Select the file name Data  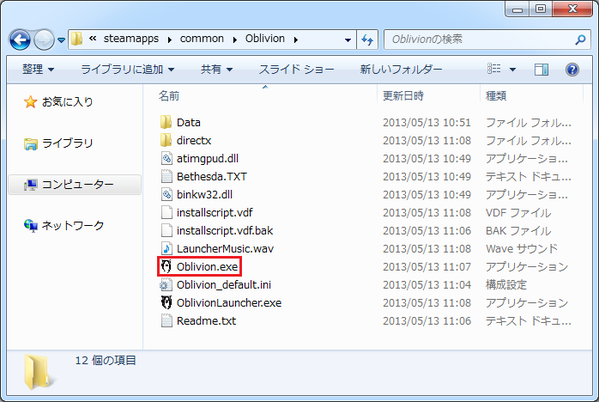pyautogui.click(x=188, y=122)
